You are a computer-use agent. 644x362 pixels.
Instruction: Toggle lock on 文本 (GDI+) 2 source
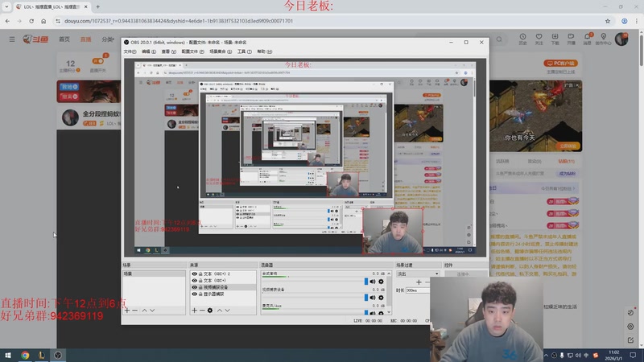[200, 274]
